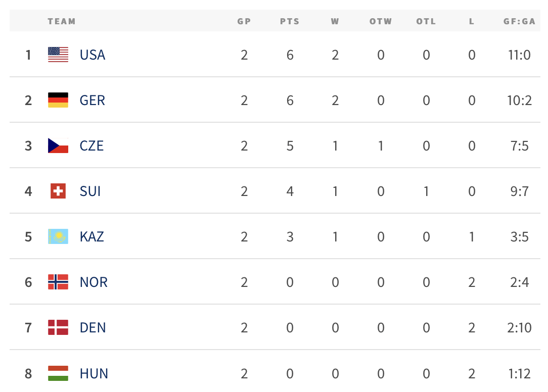
Task: Open the GER team link
Action: [93, 100]
